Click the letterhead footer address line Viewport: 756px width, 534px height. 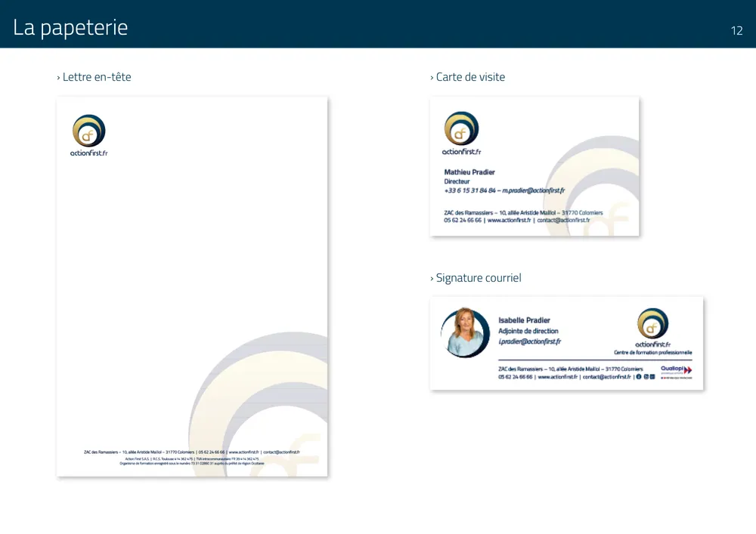192,452
